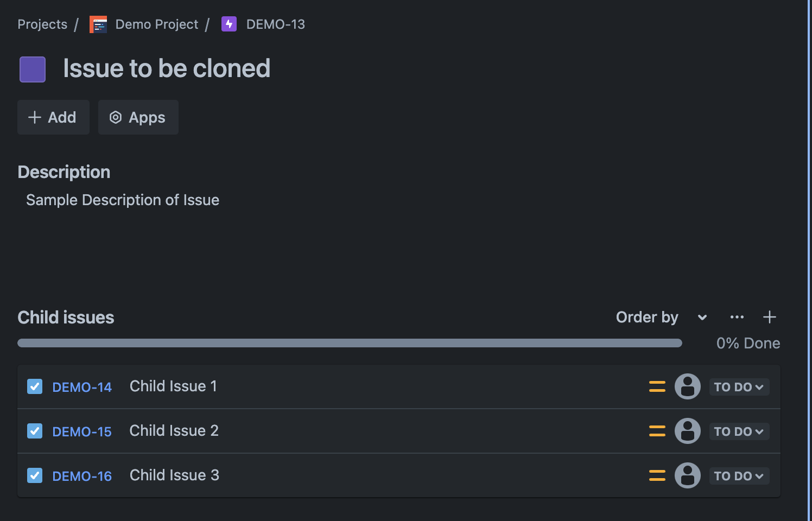The height and width of the screenshot is (521, 812).
Task: Open TO DO status dropdown for DEMO-14
Action: 739,387
